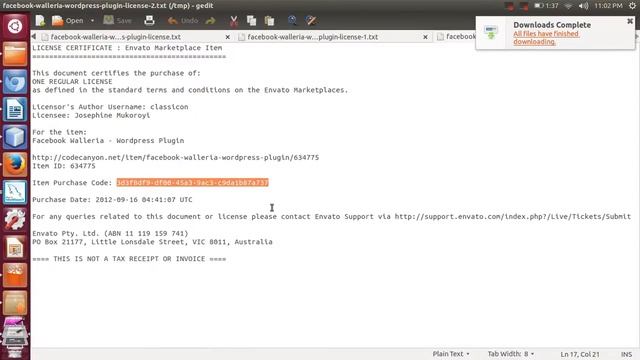The height and width of the screenshot is (360, 640).
Task: Close the s-plugin-license.txt tab
Action: tap(228, 37)
